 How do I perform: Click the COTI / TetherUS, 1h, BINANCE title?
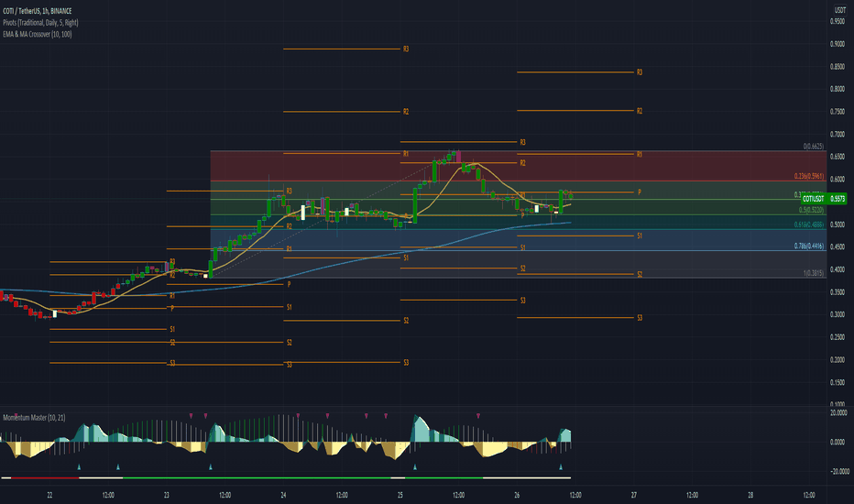[x=37, y=11]
